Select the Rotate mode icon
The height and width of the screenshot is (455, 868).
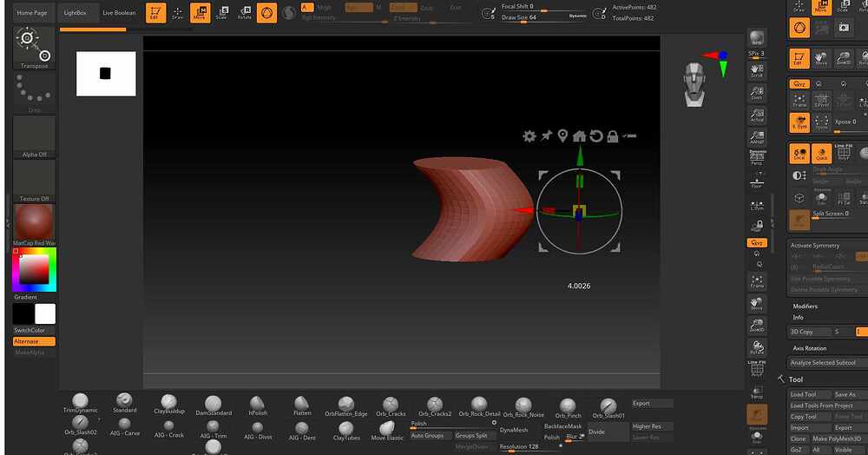point(245,13)
